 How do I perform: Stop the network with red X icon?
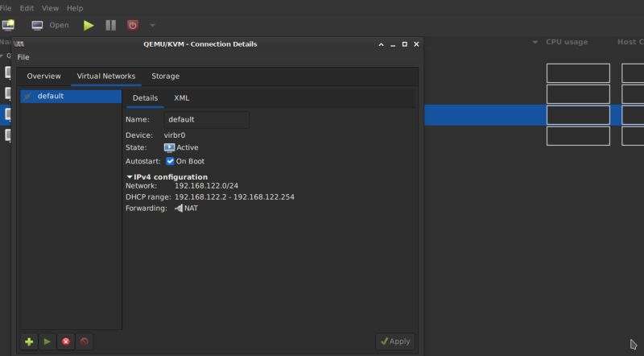click(x=66, y=342)
